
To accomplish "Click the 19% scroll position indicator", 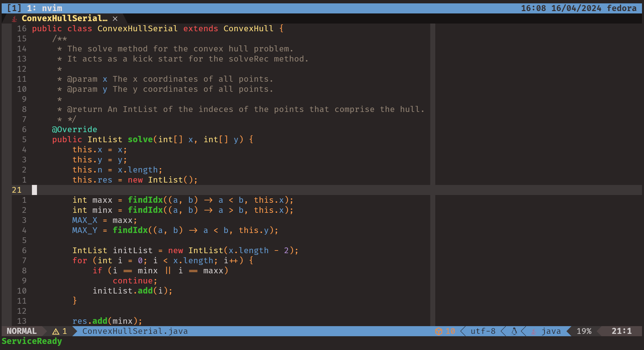I will 584,331.
